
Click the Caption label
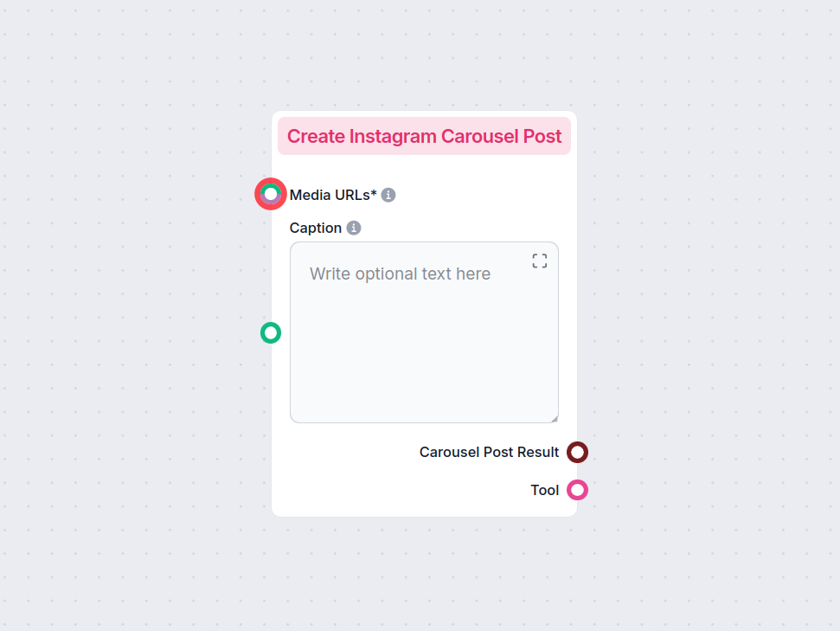[x=315, y=228]
